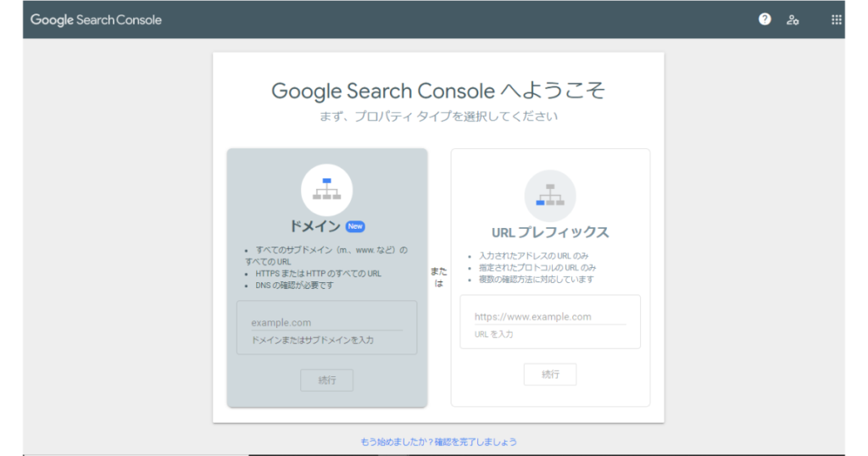Click the HTTPS または HTTP のすべての URL bullet

[319, 274]
